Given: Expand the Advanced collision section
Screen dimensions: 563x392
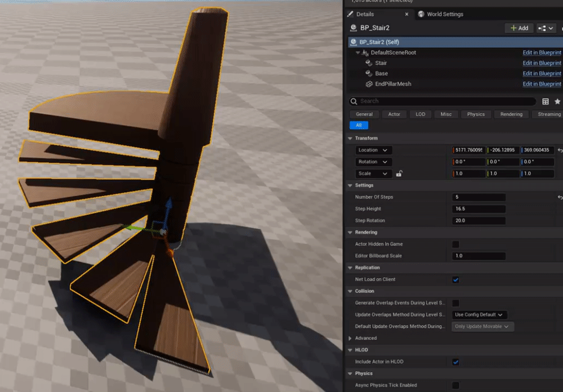Looking at the screenshot, I should [x=351, y=338].
